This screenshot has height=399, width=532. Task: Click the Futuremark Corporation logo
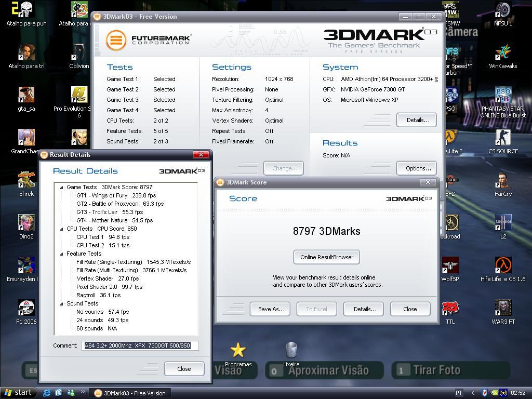pyautogui.click(x=149, y=39)
